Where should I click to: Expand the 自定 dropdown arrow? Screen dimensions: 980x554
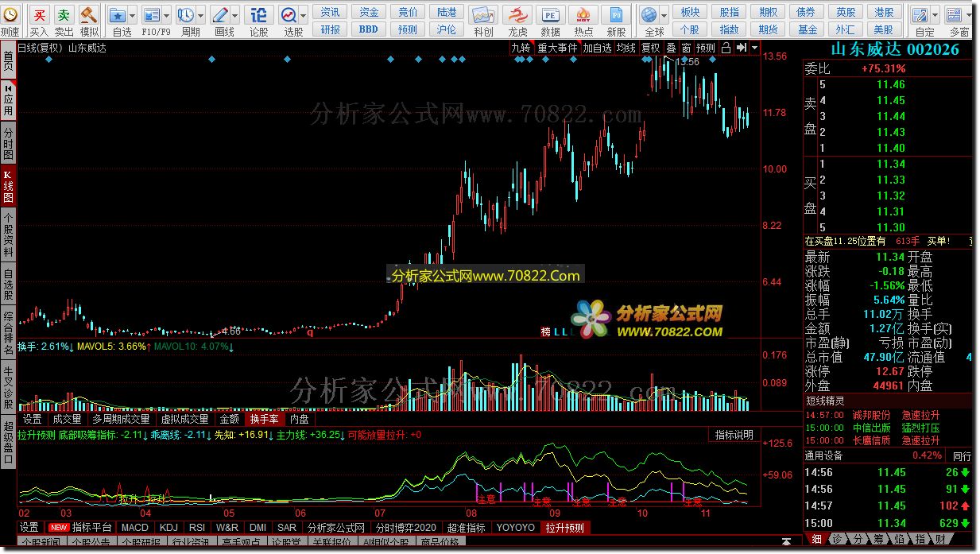(935, 15)
